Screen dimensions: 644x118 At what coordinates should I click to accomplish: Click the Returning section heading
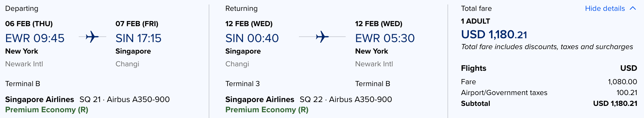click(241, 9)
